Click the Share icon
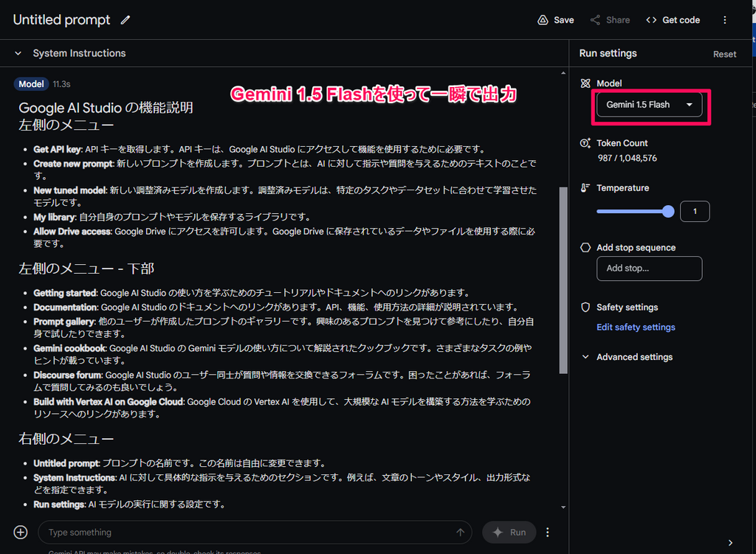 click(596, 20)
